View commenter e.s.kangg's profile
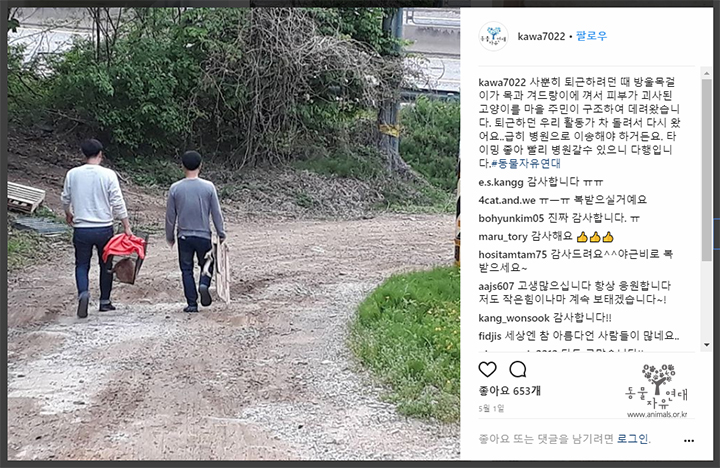The image size is (720, 468). point(501,182)
